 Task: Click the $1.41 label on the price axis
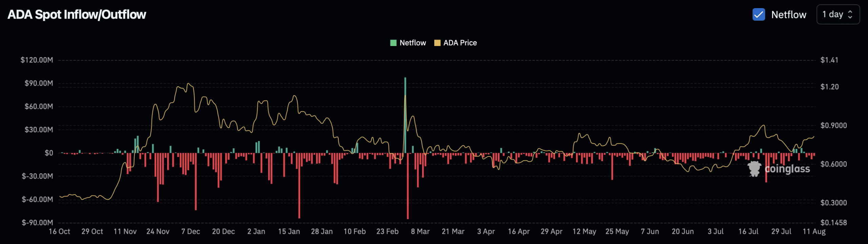click(829, 60)
